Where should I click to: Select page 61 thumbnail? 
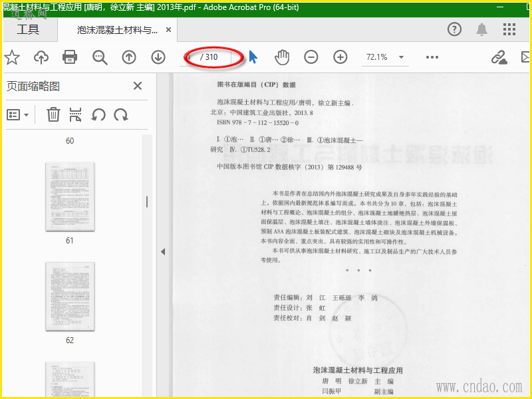click(x=70, y=197)
